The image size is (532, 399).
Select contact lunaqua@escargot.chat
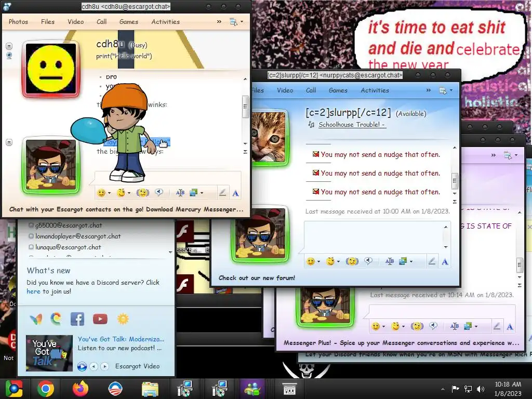coord(68,247)
